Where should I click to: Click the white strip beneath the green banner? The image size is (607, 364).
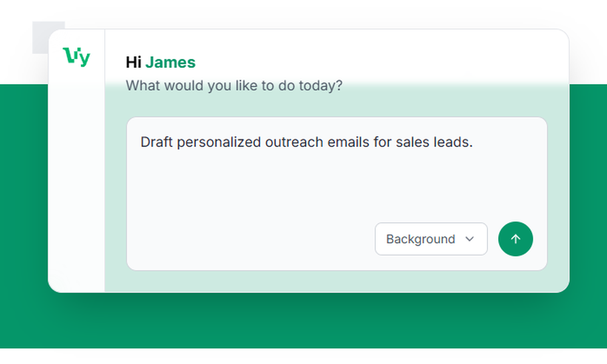[x=303, y=356]
